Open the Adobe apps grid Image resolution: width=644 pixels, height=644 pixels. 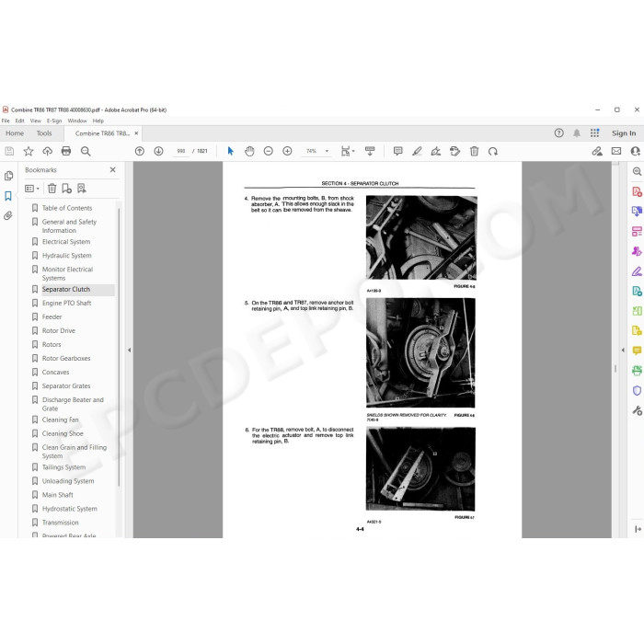pyautogui.click(x=594, y=133)
